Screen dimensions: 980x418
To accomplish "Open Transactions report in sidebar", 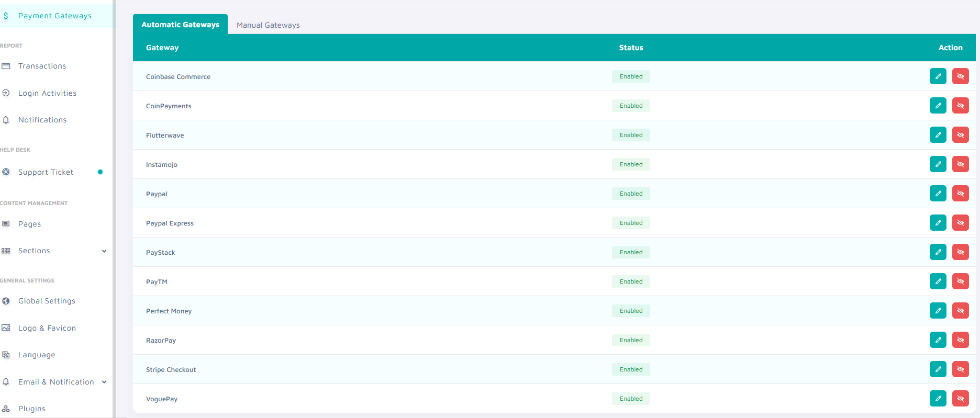I will (x=42, y=66).
